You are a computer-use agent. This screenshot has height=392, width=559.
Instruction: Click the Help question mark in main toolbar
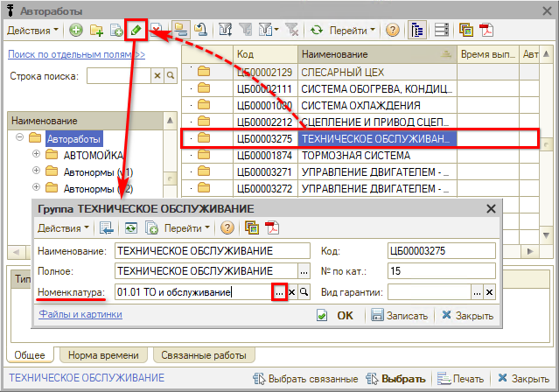pyautogui.click(x=393, y=30)
